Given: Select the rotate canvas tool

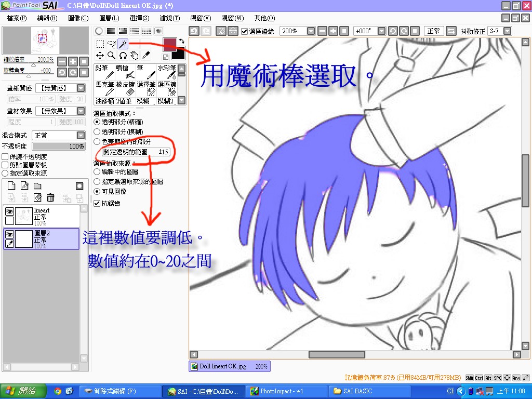Looking at the screenshot, I should click(x=123, y=55).
